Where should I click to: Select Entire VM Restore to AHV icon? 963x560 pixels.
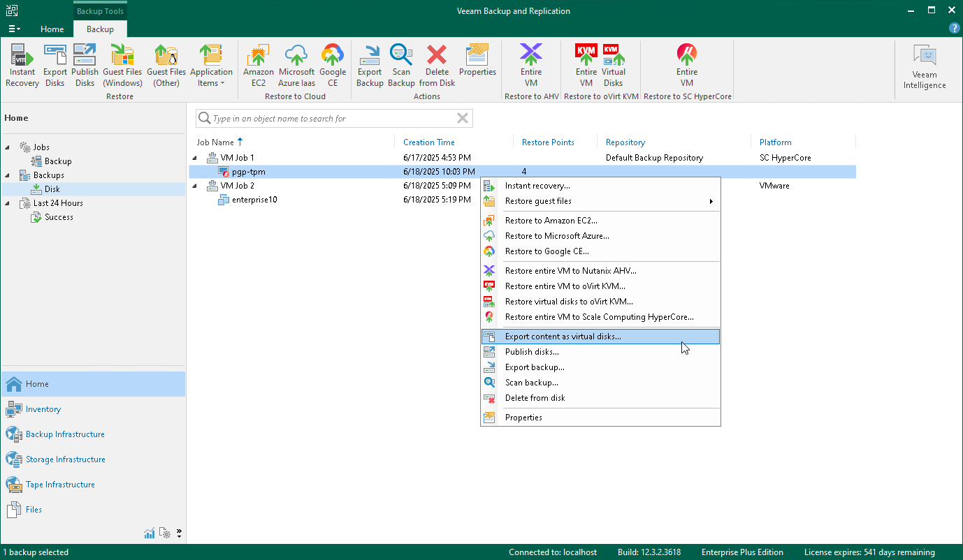pos(530,63)
